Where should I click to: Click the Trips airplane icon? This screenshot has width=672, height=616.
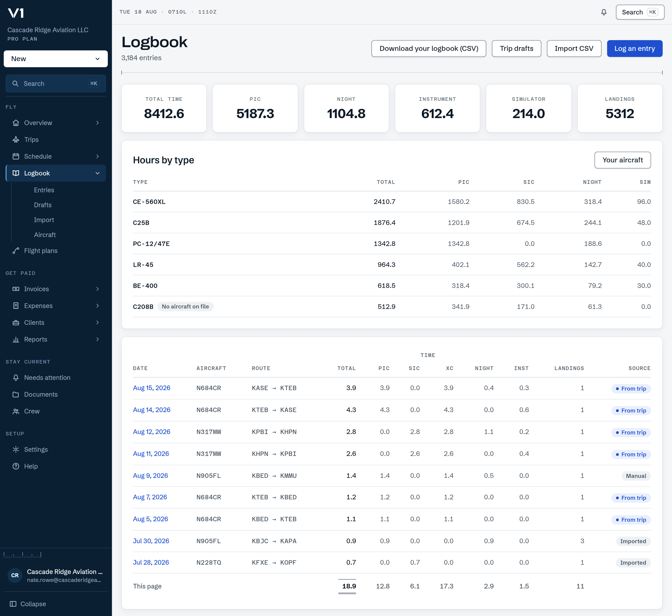coord(16,140)
